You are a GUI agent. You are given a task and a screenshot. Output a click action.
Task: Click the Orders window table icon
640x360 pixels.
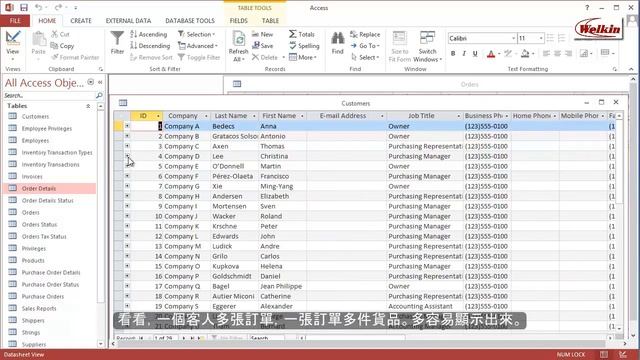[x=237, y=84]
